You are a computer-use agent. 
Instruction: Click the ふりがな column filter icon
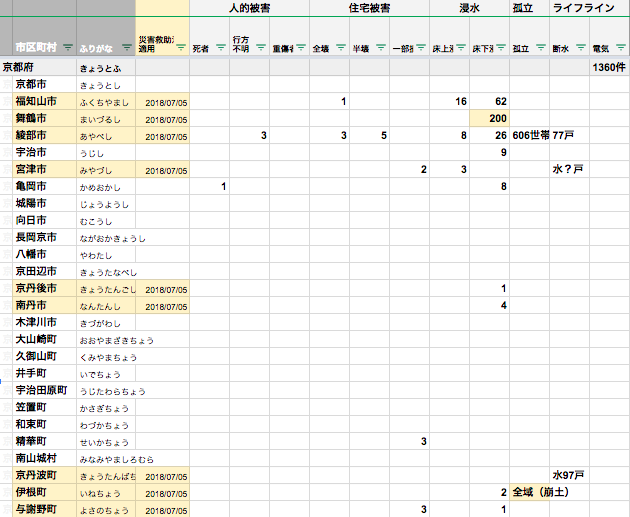point(125,48)
